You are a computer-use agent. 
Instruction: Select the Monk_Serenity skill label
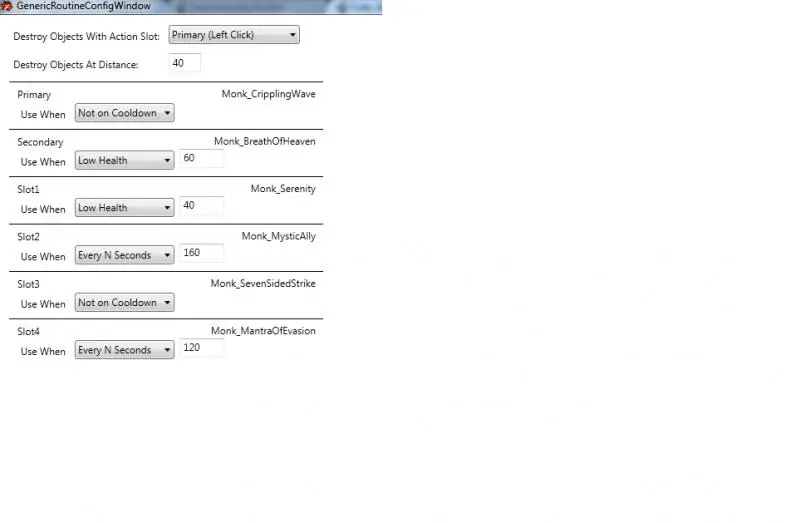coord(282,189)
